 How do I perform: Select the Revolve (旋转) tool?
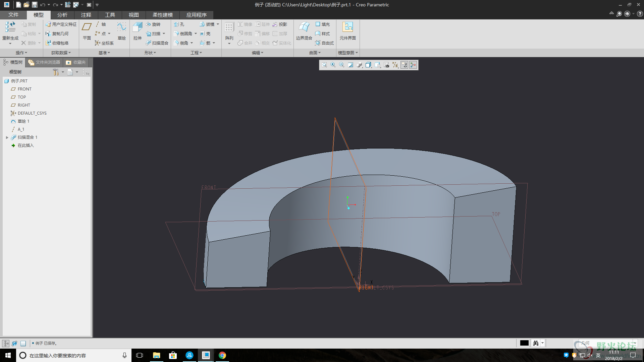(x=153, y=24)
